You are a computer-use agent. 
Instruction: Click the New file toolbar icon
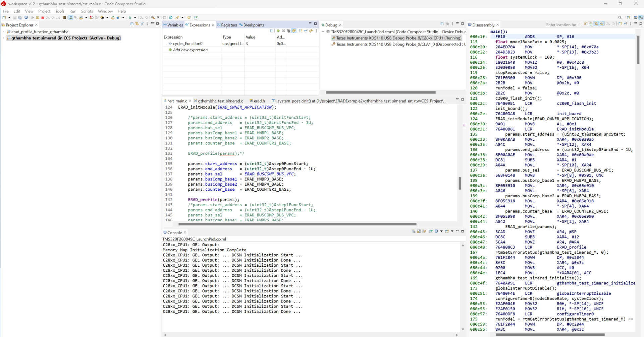pyautogui.click(x=4, y=18)
